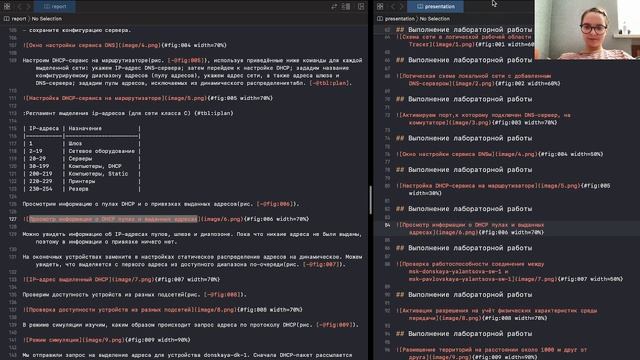Go forward in the presentation editor history
This screenshot has width=640, height=360.
[x=401, y=6]
